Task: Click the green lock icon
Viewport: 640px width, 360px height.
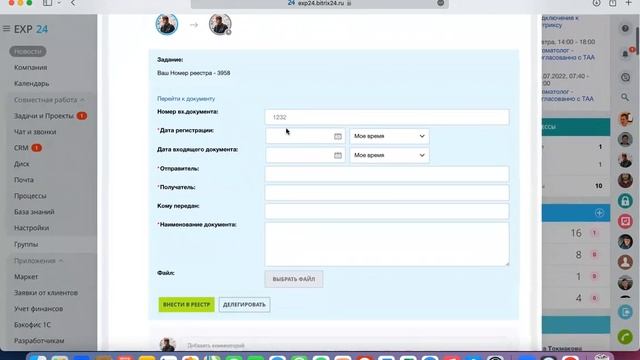Action: [x=625, y=201]
